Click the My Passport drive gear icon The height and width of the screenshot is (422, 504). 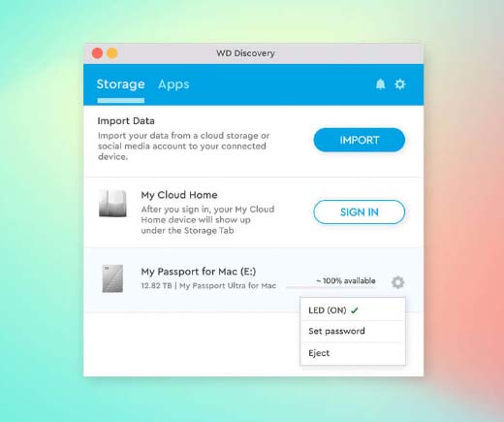click(397, 282)
